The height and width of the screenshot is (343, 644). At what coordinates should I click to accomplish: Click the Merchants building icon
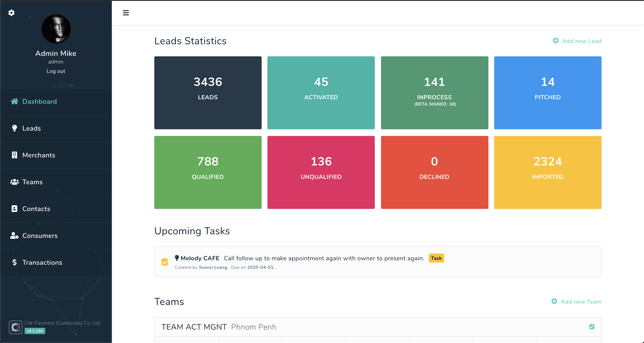(x=15, y=155)
